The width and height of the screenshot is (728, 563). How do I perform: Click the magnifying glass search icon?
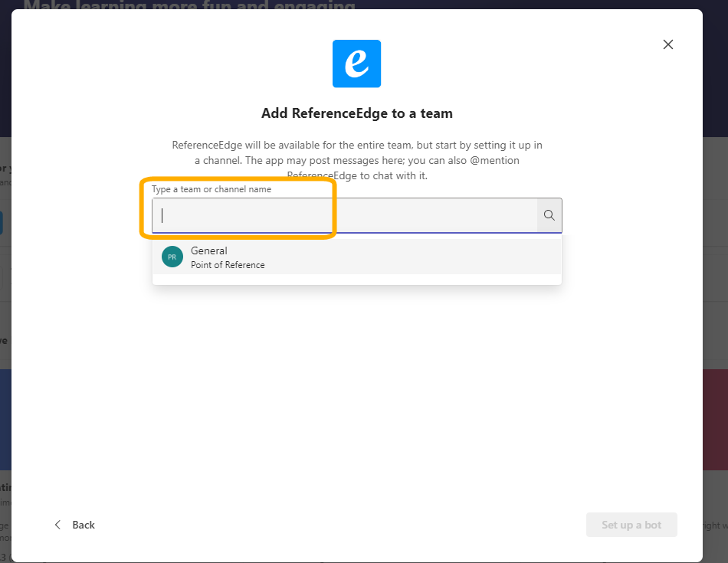549,216
